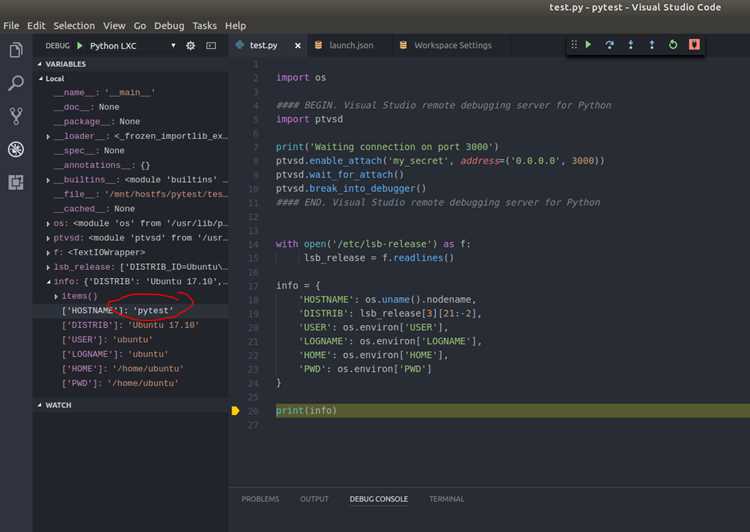This screenshot has height=532, width=750.
Task: Open the Go menu
Action: click(140, 25)
